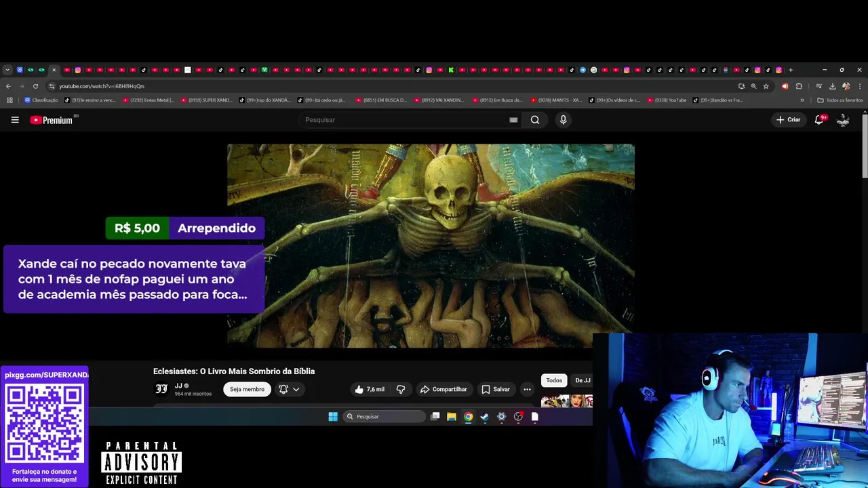Viewport: 868px width, 488px height.
Task: Open a new Chrome tab with plus
Action: pos(791,70)
